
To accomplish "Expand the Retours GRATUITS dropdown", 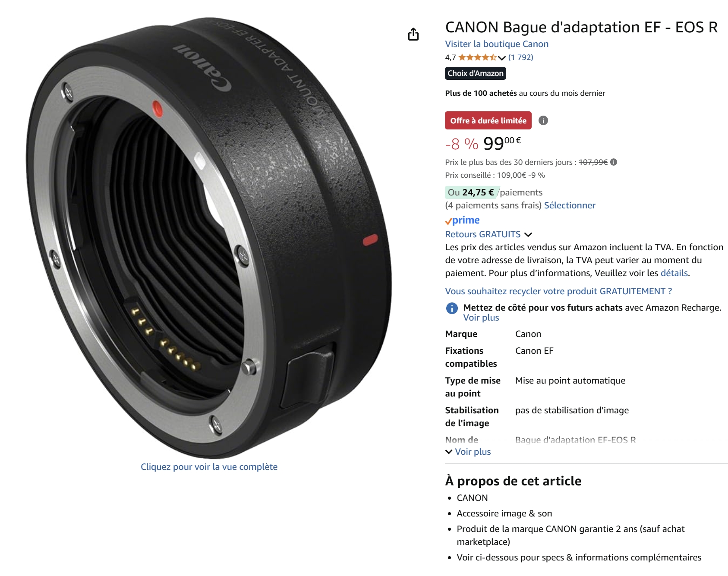I will point(528,235).
